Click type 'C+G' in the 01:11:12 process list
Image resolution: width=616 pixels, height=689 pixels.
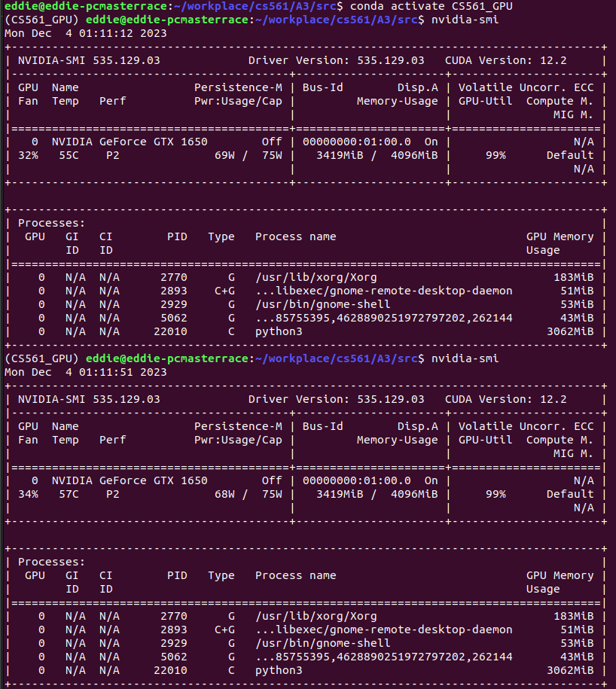[224, 291]
